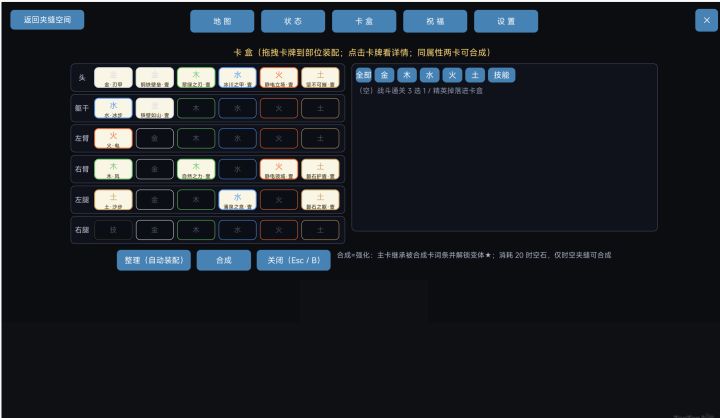This screenshot has height=418, width=720.
Task: Click the 合成 button
Action: pos(224,260)
